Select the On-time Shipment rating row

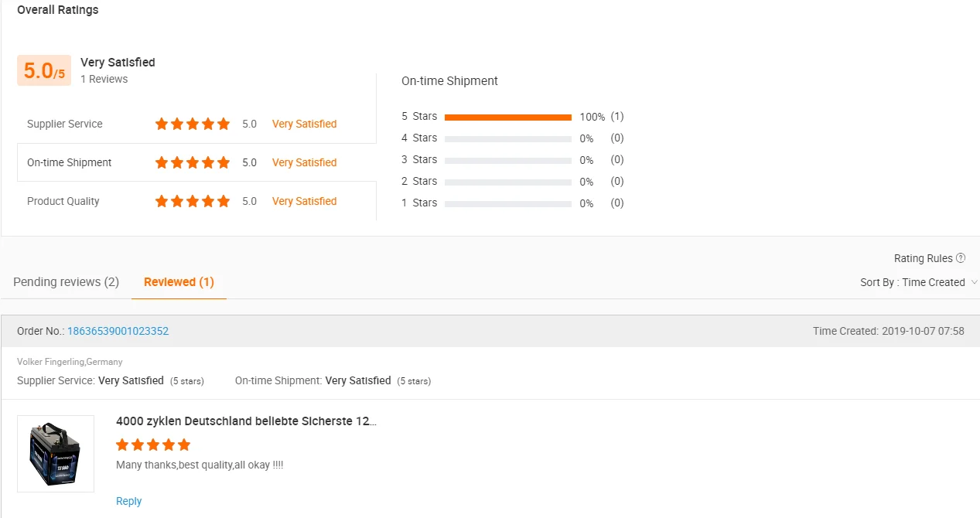(x=196, y=162)
